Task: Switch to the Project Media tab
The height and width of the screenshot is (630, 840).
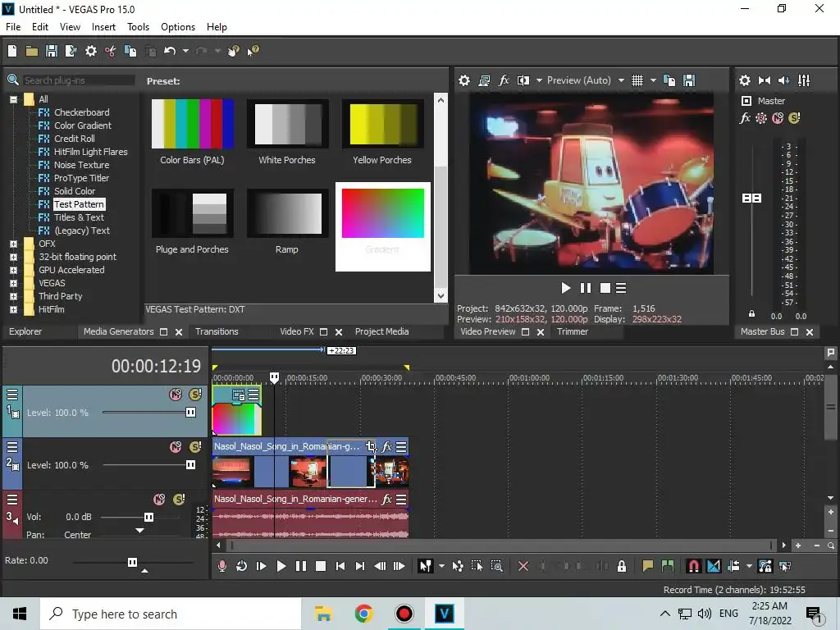Action: 382,331
